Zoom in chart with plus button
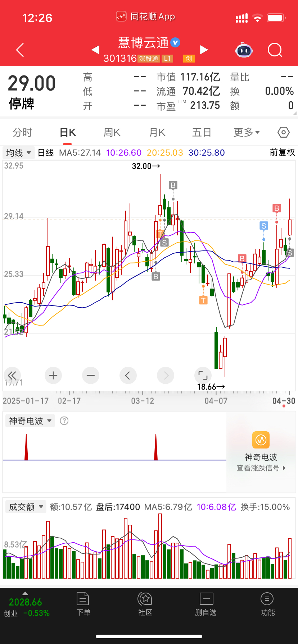Image resolution: width=298 pixels, height=644 pixels. pyautogui.click(x=53, y=376)
